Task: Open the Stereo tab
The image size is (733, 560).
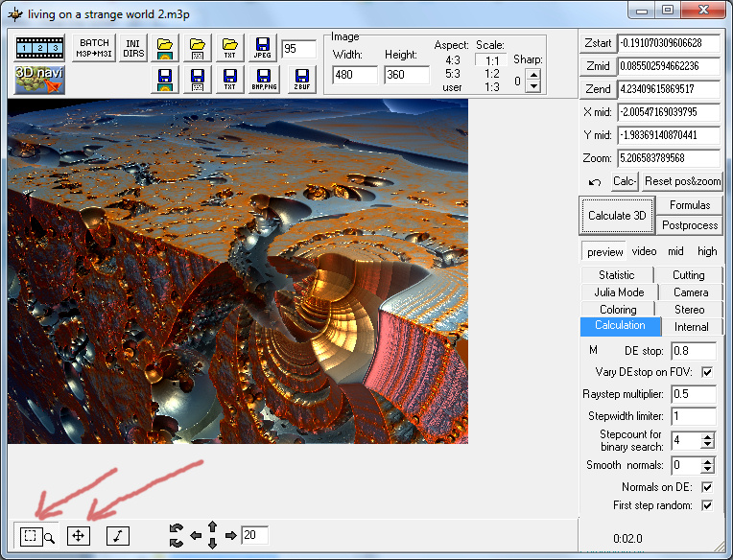Action: [690, 309]
